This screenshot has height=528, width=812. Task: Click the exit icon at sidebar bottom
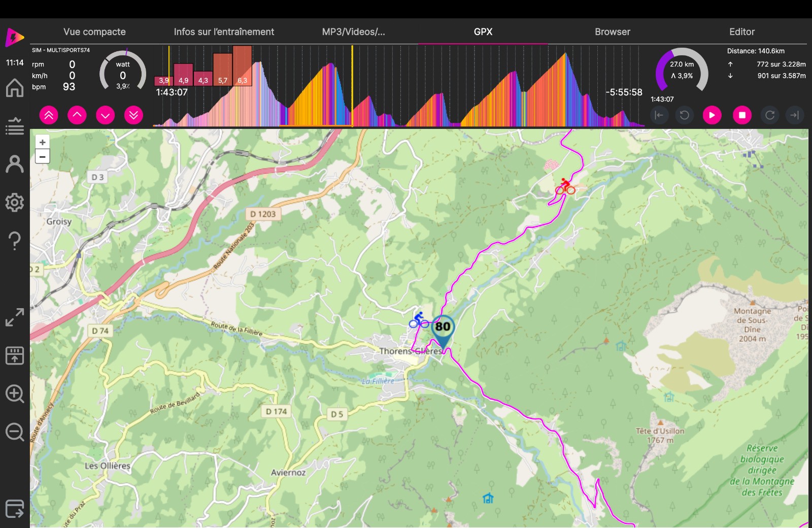tap(15, 508)
